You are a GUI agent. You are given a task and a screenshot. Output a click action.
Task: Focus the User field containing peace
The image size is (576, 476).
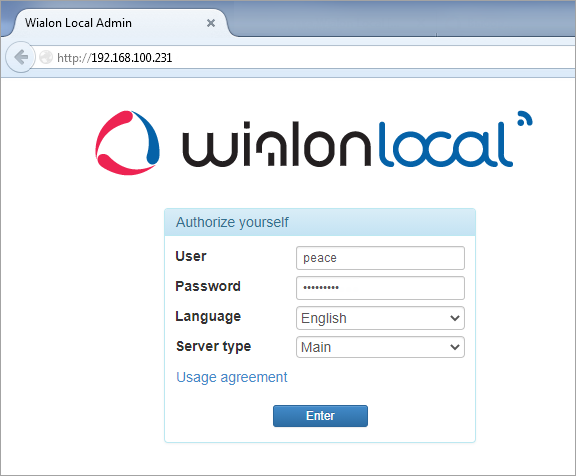[x=380, y=258]
